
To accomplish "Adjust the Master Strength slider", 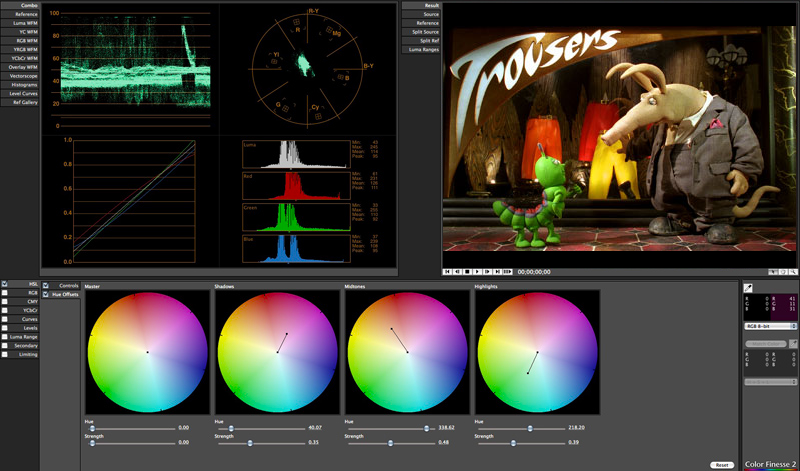I will pos(132,443).
